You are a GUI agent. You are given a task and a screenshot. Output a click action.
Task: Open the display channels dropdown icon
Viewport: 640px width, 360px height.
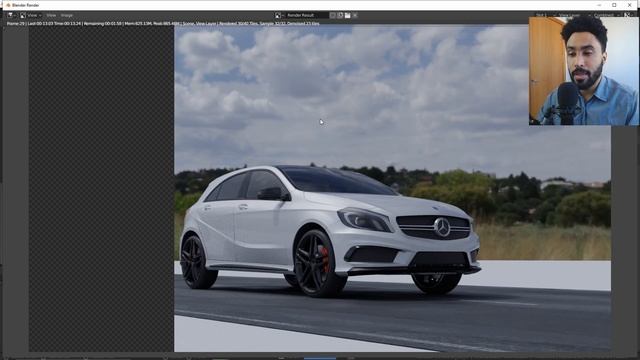coord(628,15)
